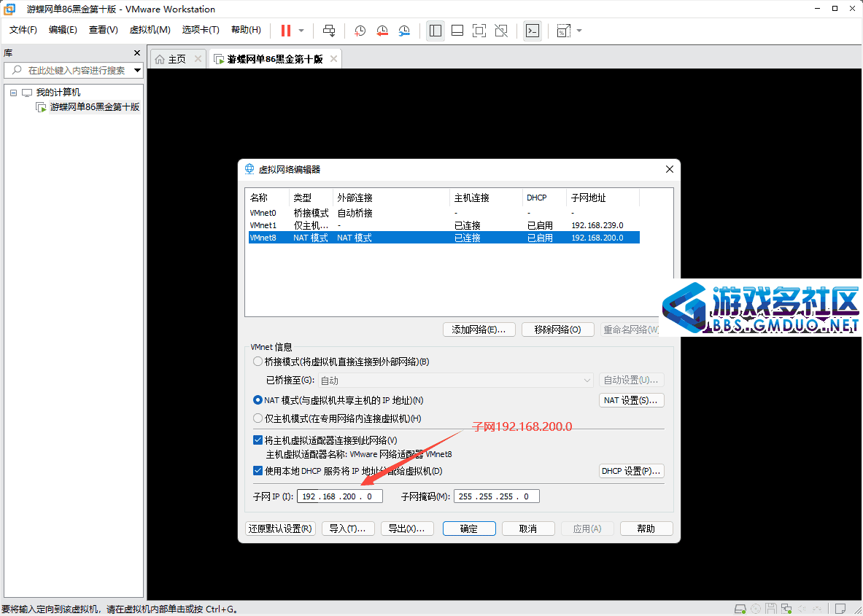This screenshot has width=863, height=616.
Task: Click the 子网掩码 input field
Action: [x=497, y=496]
